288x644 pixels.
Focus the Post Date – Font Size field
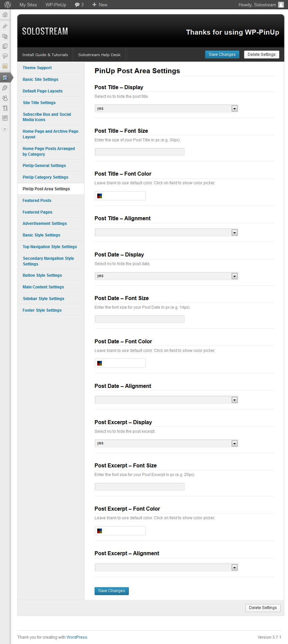tap(140, 319)
